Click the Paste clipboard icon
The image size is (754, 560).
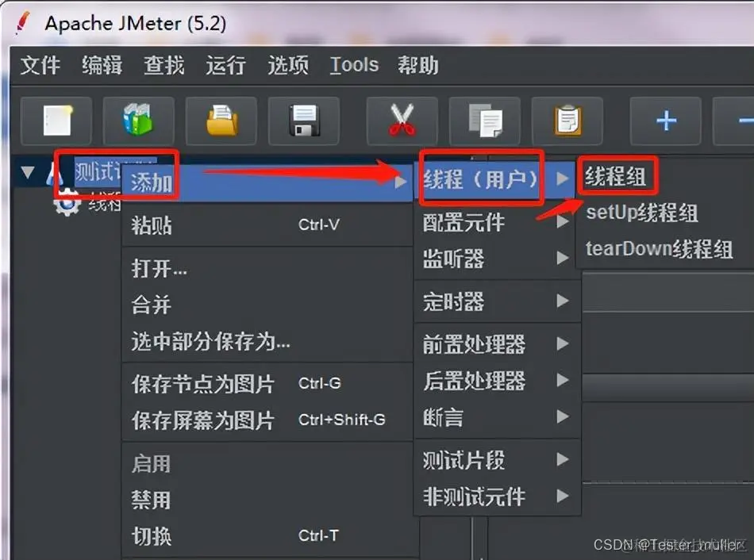click(567, 120)
